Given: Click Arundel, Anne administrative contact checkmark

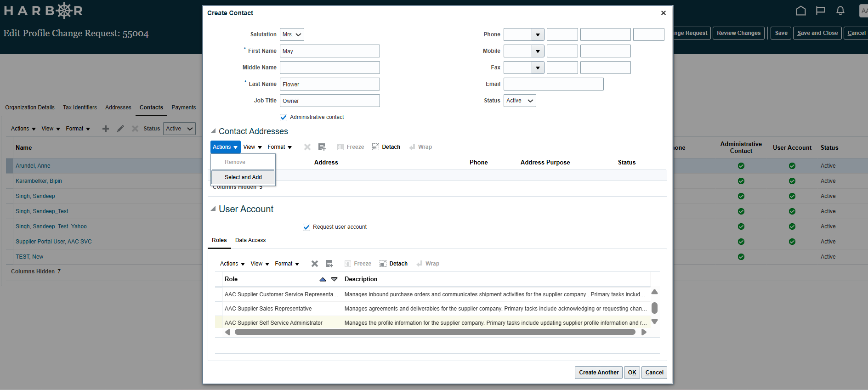Looking at the screenshot, I should coord(741,166).
